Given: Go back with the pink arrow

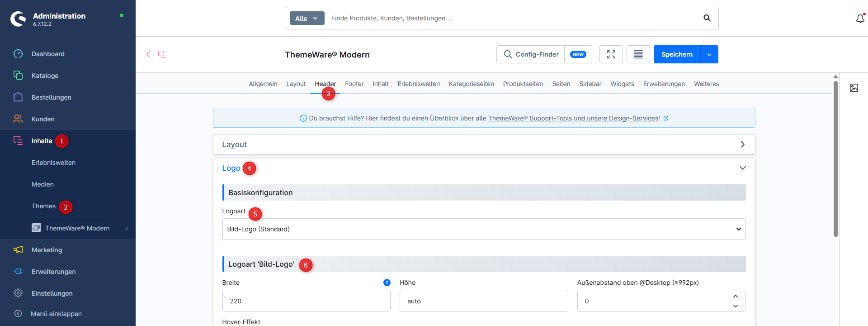Looking at the screenshot, I should 148,54.
